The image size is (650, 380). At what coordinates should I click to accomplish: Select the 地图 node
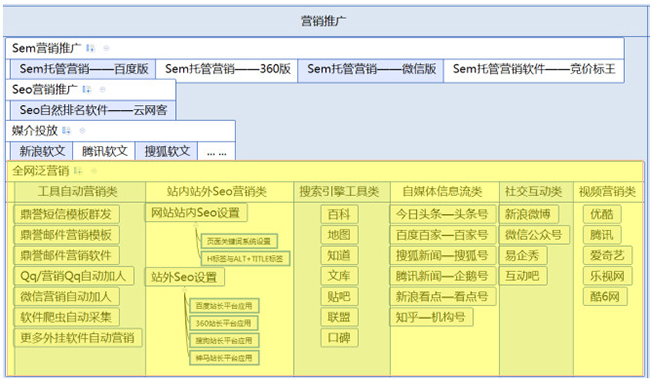coord(339,235)
